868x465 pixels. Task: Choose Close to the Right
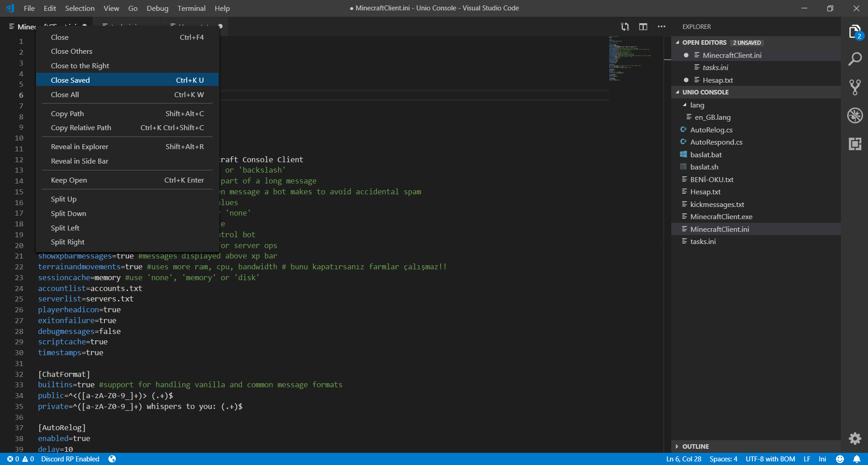click(127, 66)
